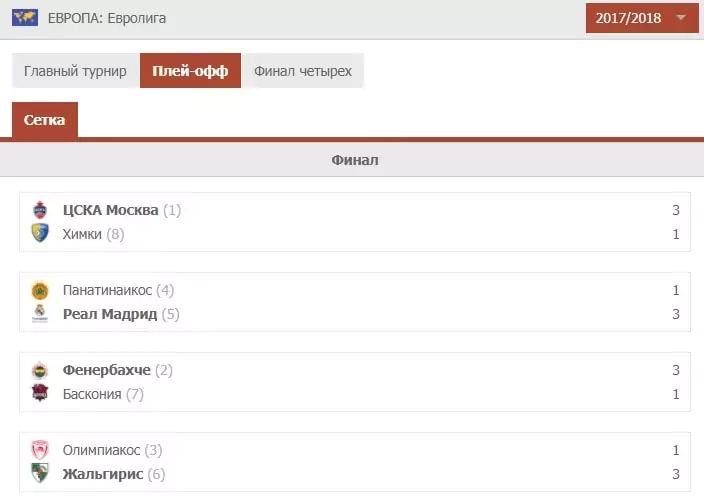Click ЦСКА Москва's series score 3
The image size is (704, 499).
(x=676, y=210)
